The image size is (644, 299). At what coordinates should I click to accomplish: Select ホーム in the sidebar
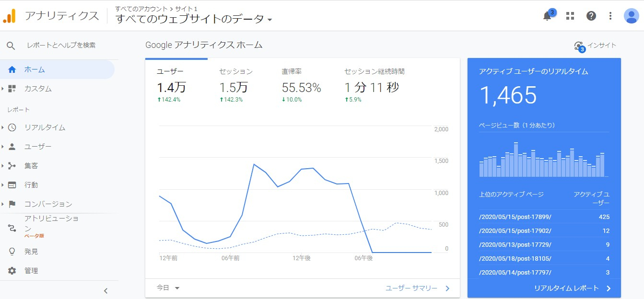35,69
